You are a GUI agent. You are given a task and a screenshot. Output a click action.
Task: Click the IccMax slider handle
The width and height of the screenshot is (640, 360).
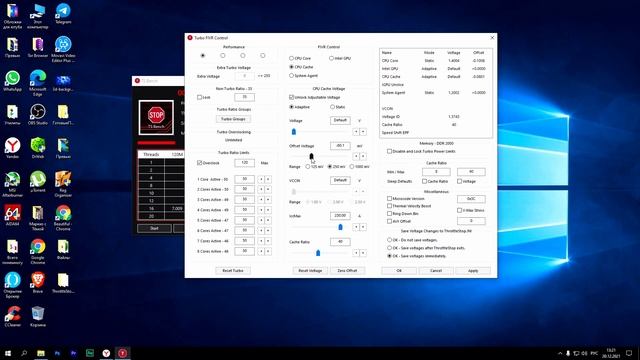(x=340, y=227)
